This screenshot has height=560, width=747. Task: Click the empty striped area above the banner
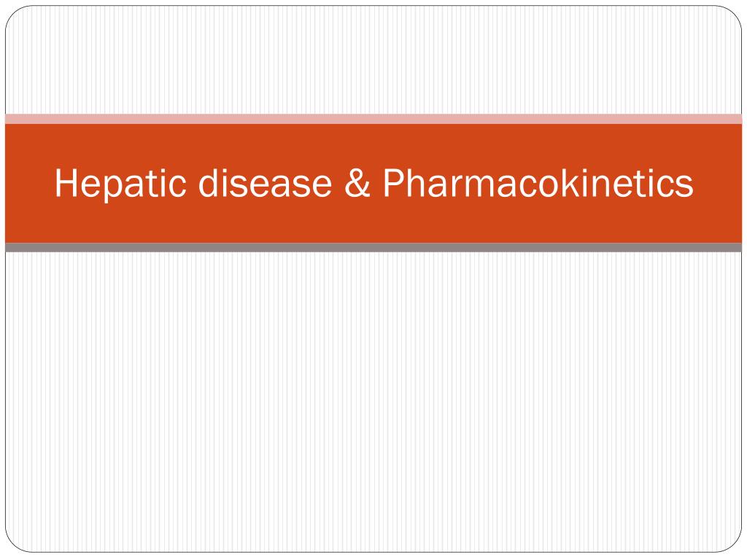(373, 60)
